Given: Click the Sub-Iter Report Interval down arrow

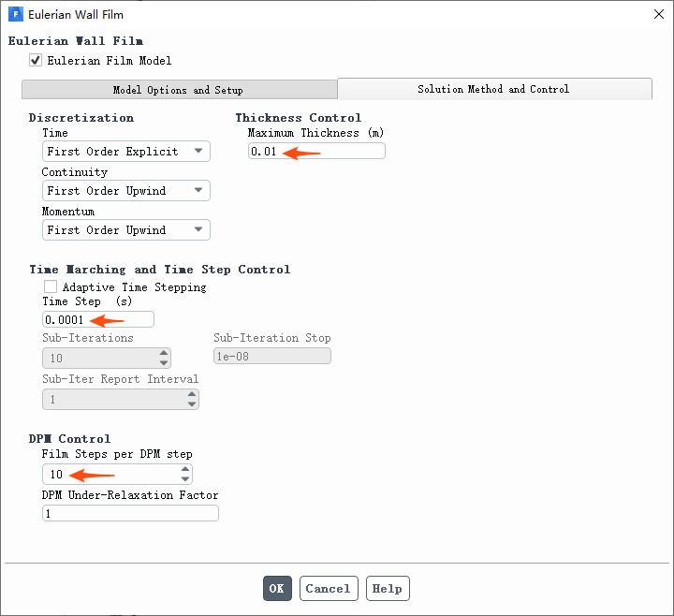Looking at the screenshot, I should point(192,404).
